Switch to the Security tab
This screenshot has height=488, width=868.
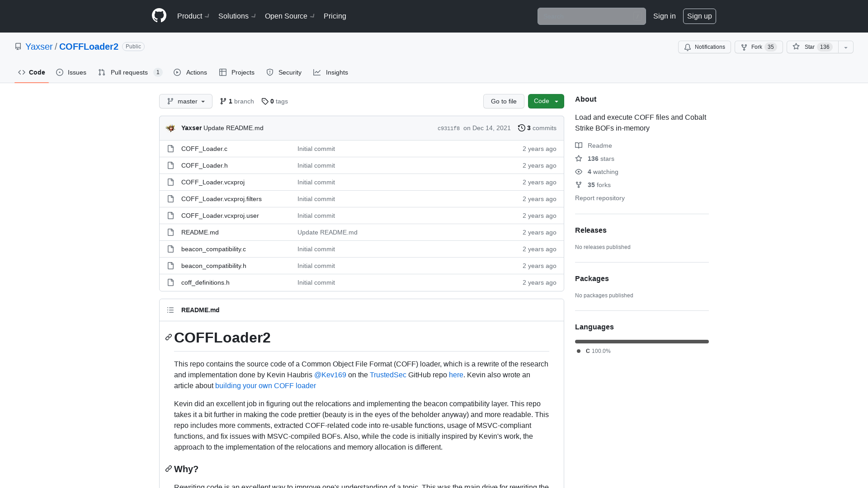284,72
